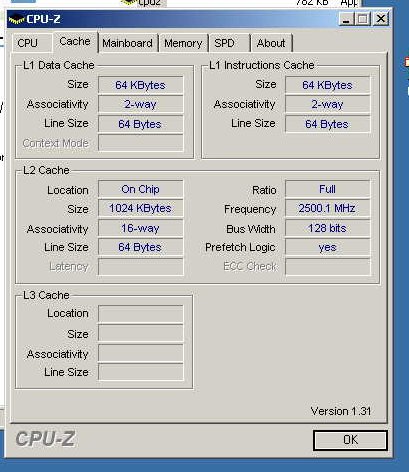Click the Prefetch Logic label
Screen dimensions: 409x472
pos(240,247)
